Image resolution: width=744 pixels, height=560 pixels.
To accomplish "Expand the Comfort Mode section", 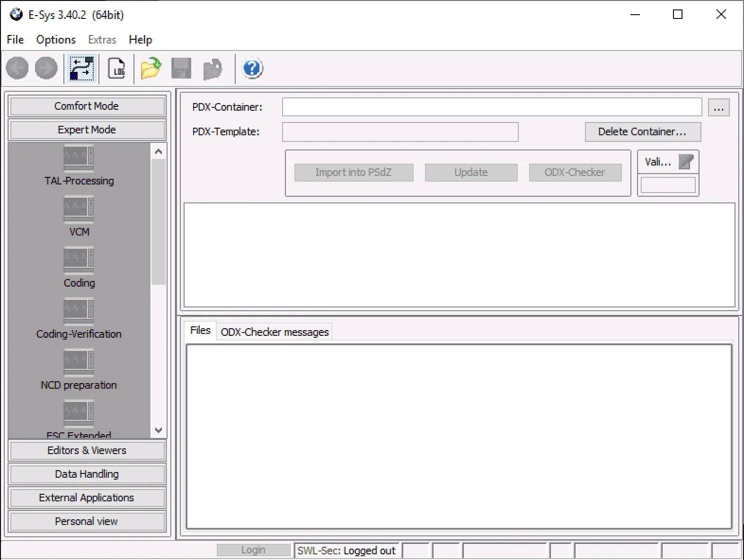I will click(x=87, y=106).
